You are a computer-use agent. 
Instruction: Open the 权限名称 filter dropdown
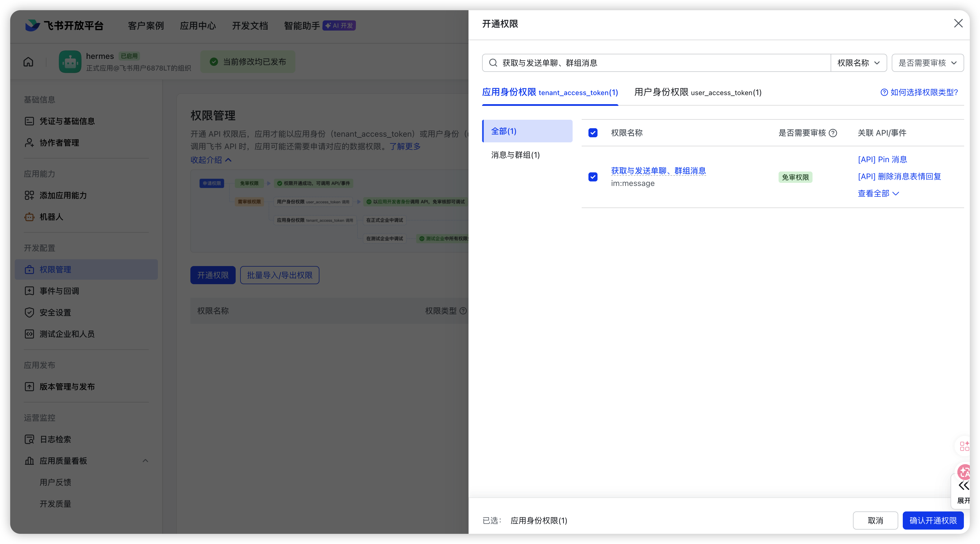pyautogui.click(x=859, y=63)
